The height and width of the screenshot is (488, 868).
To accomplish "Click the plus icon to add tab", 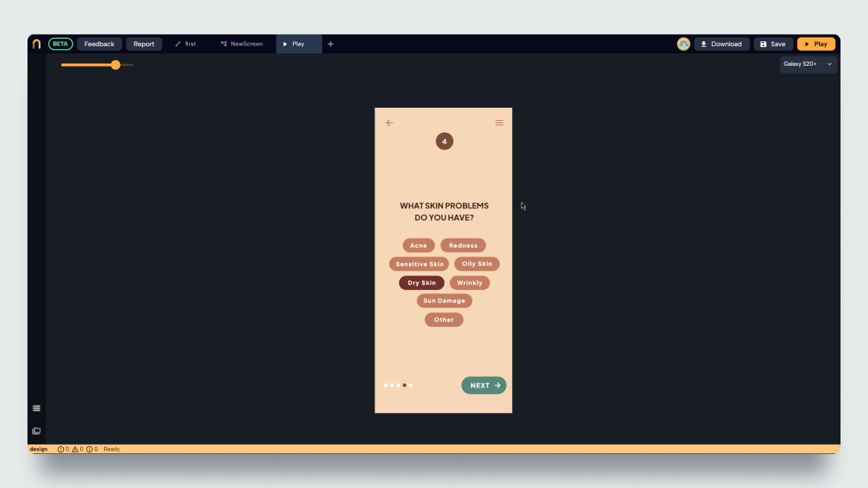I will click(331, 44).
